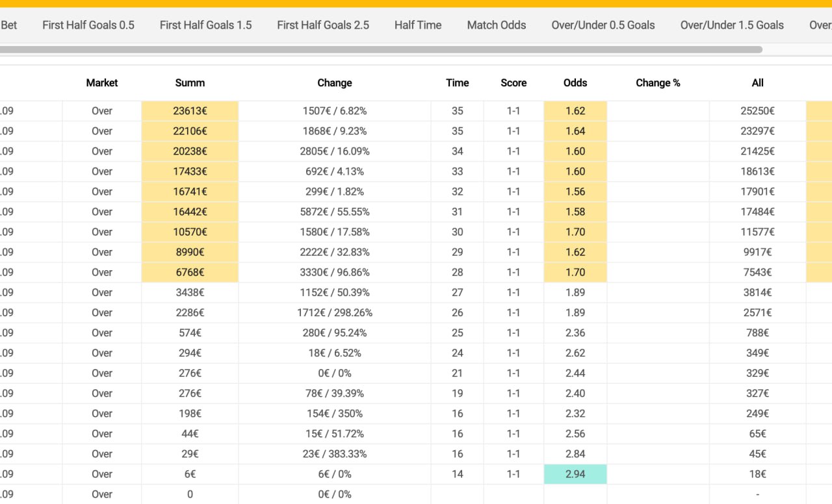Click the 2.84 odds cell
Viewport: 832px width, 504px height.
pos(575,453)
